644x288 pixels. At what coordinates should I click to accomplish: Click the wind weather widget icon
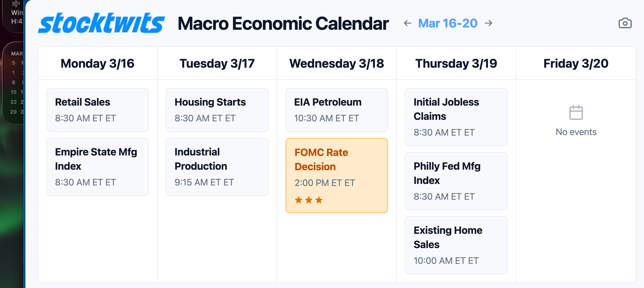point(16,4)
